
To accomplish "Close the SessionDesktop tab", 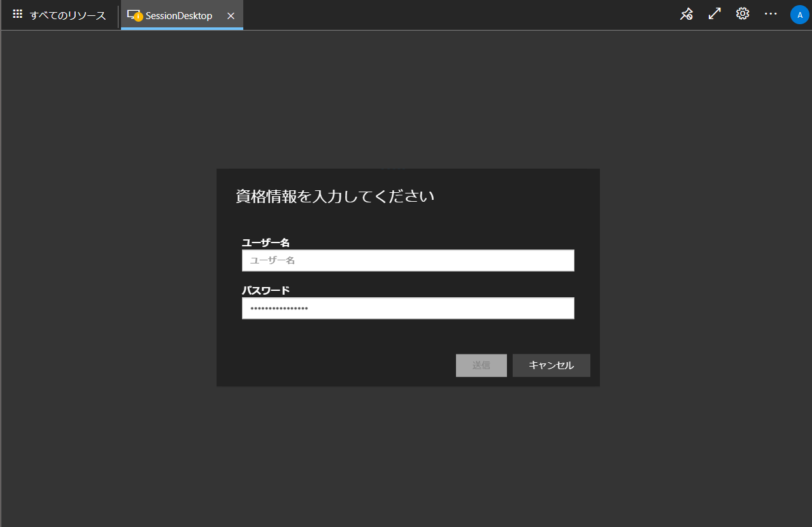I will pos(231,15).
